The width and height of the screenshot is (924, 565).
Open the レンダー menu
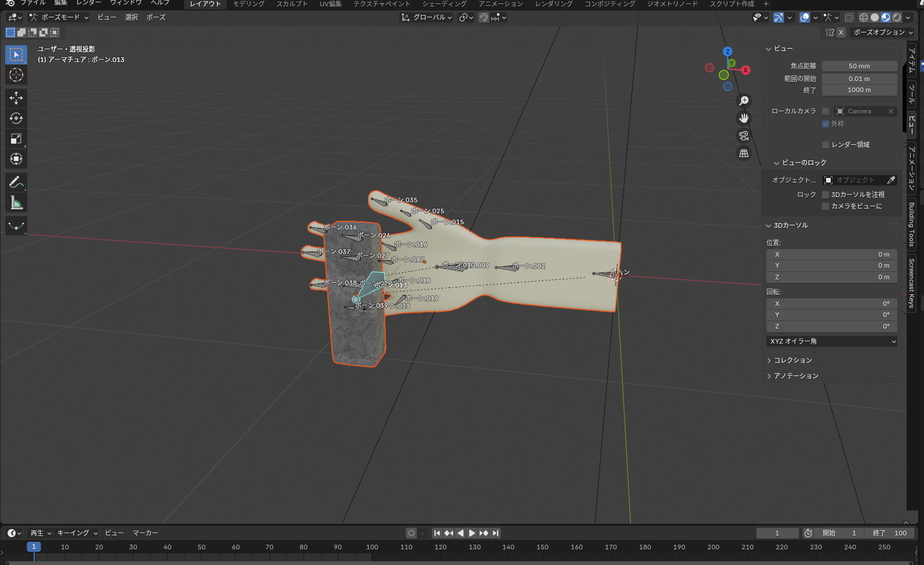click(89, 3)
